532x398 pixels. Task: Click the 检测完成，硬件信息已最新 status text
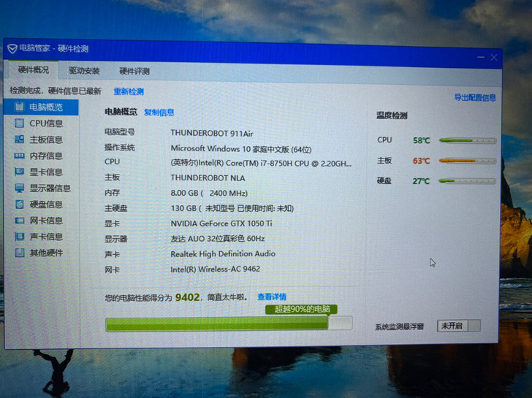[x=56, y=91]
